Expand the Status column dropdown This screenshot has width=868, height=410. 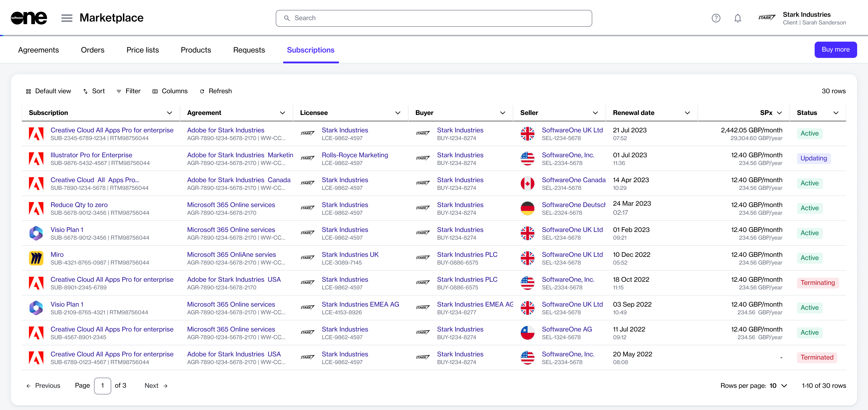(x=836, y=113)
